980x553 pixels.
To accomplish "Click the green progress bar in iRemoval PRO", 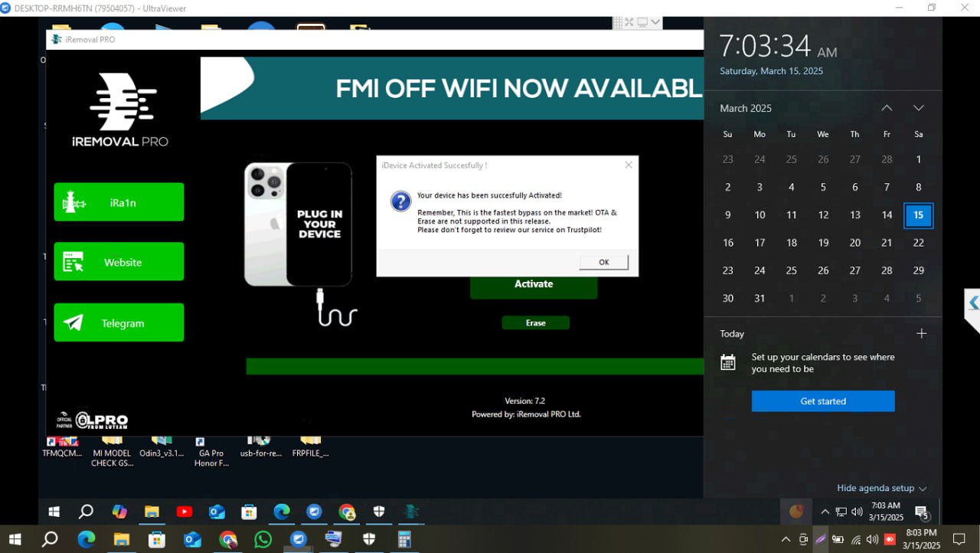I will 475,366.
